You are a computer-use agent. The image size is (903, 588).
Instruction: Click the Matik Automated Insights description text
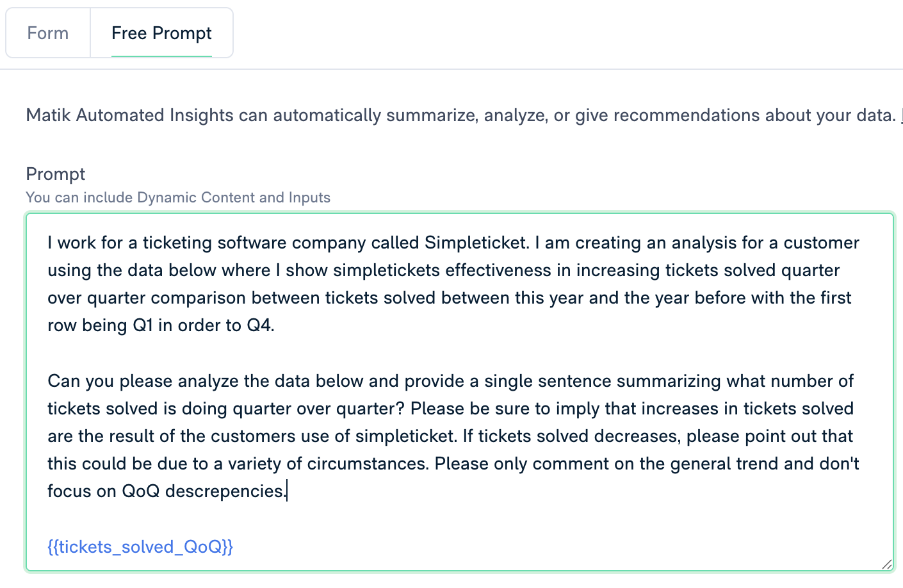(448, 115)
